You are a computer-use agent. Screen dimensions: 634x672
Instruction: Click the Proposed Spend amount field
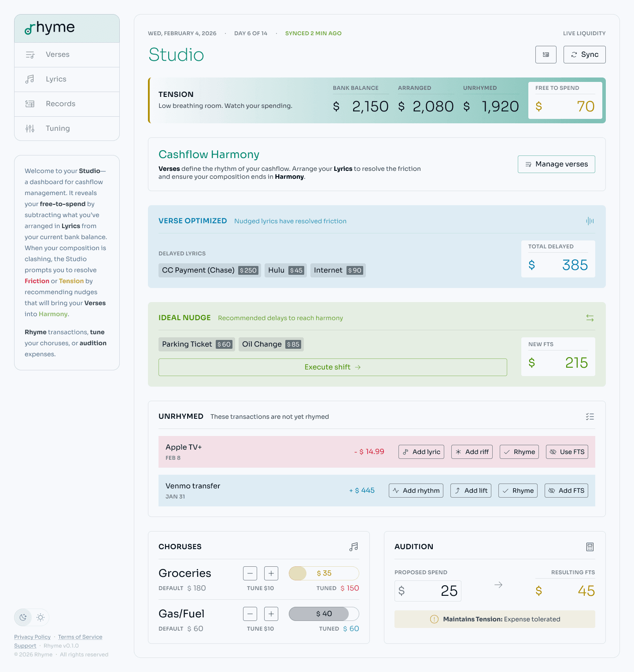pos(428,591)
